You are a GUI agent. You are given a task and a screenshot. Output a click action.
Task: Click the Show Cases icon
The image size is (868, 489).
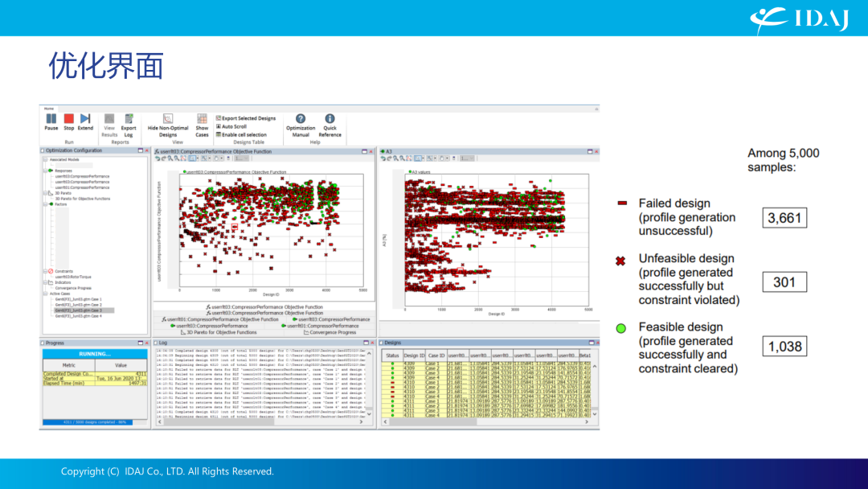(x=202, y=125)
